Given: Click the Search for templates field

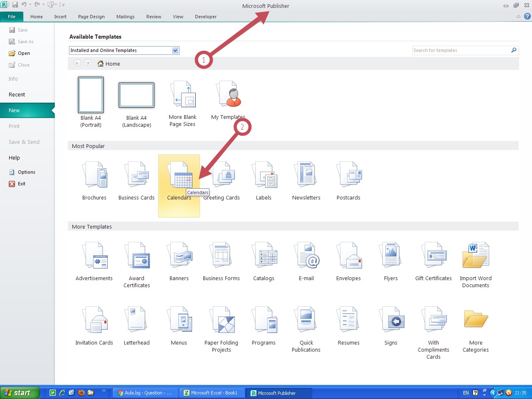Looking at the screenshot, I should pyautogui.click(x=461, y=50).
